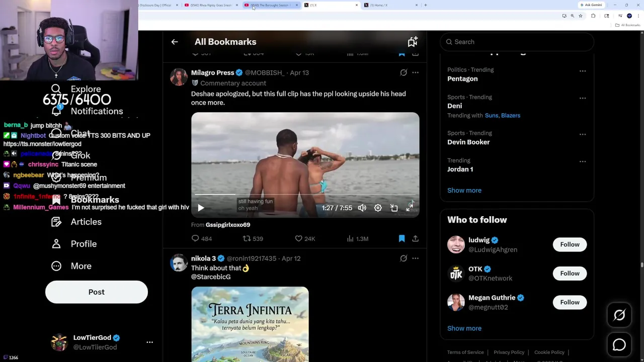Screen dimensions: 644x362
Task: Open the @MOBBISH_ handle
Action: click(264, 73)
